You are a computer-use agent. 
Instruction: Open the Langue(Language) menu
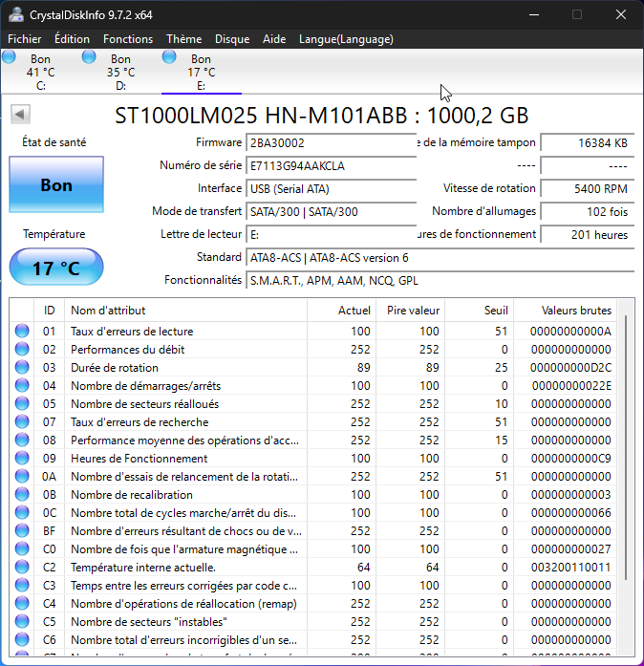pyautogui.click(x=346, y=39)
